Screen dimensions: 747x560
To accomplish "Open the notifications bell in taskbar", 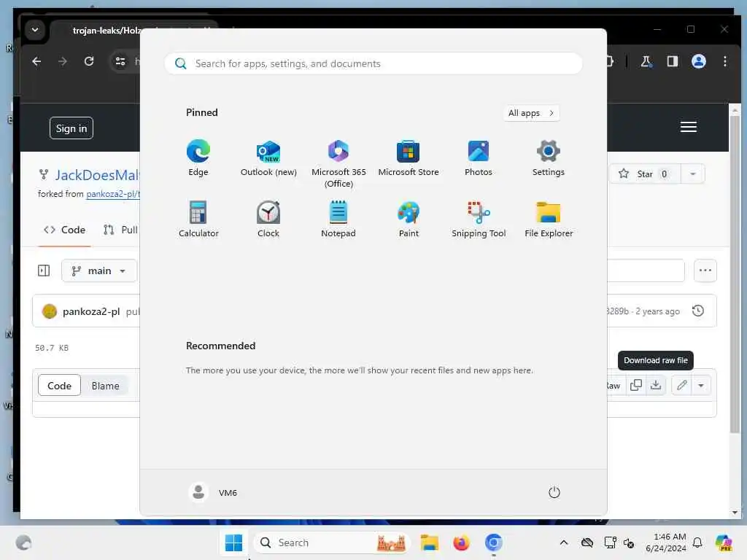I will 697,542.
